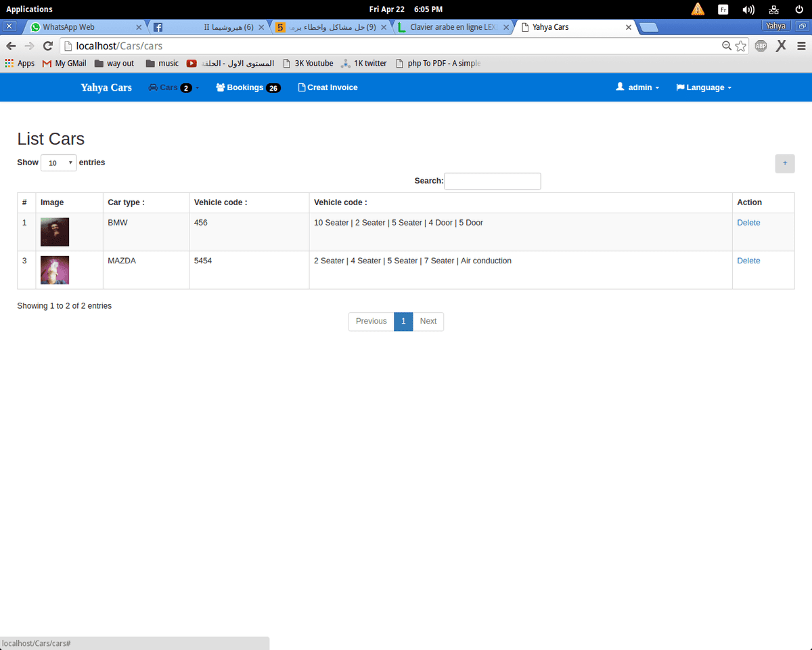The image size is (812, 650).
Task: Open the admin user dropdown
Action: (637, 87)
